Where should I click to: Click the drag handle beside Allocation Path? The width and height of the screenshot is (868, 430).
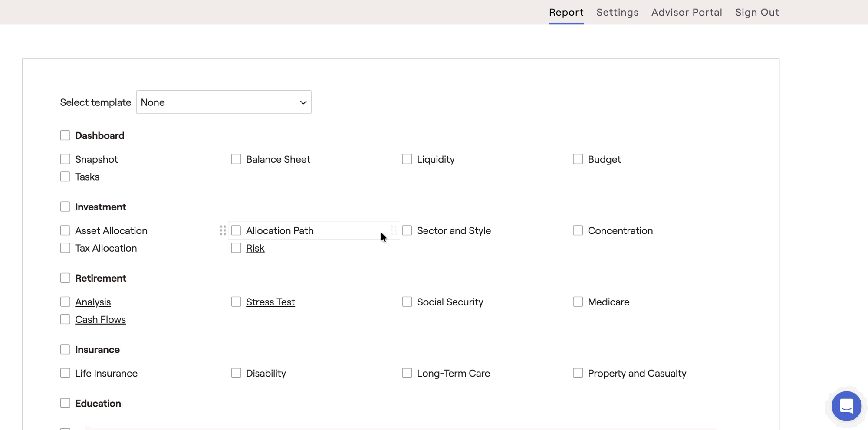point(223,230)
